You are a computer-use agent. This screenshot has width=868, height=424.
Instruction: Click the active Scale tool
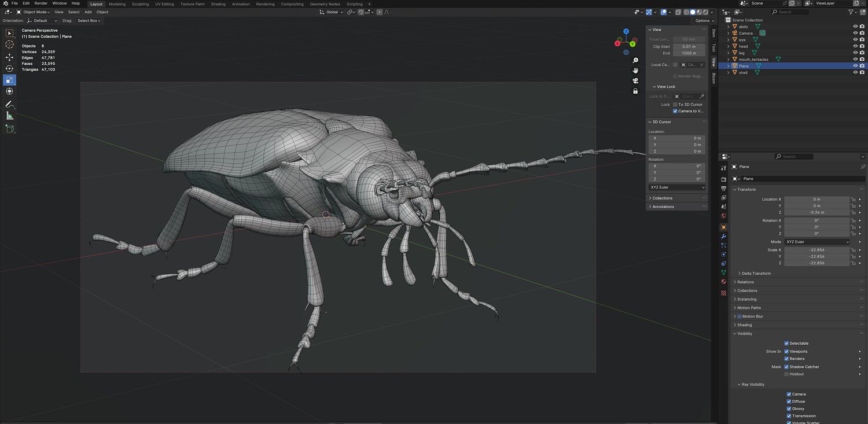pos(9,80)
